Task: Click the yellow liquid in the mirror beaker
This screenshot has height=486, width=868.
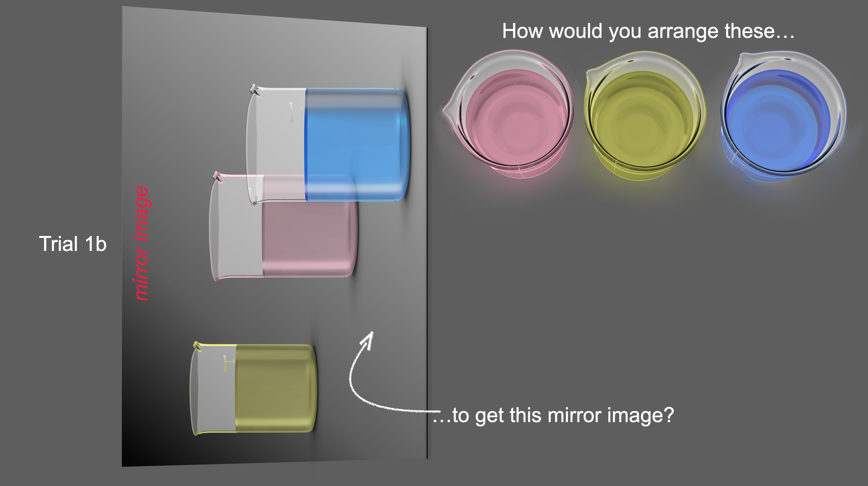Action: click(x=276, y=388)
